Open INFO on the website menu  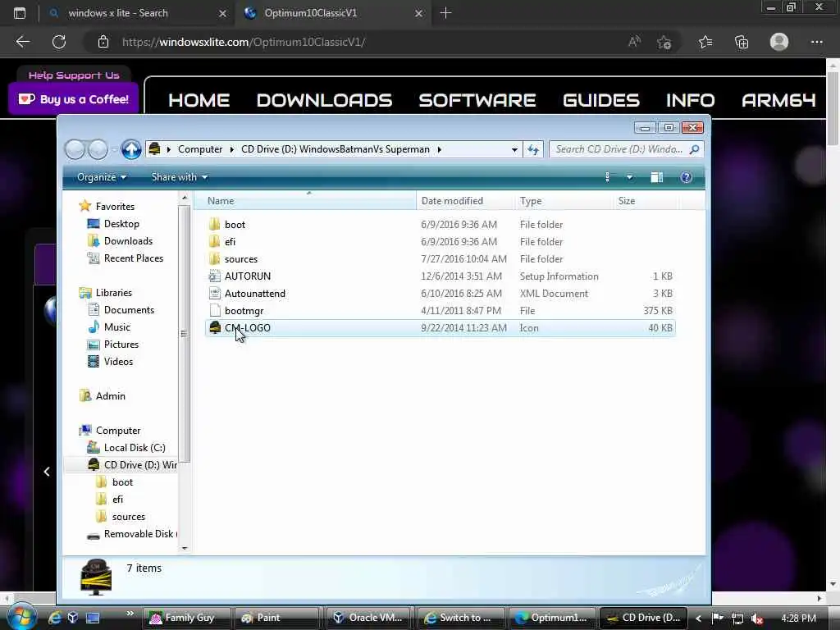(690, 100)
